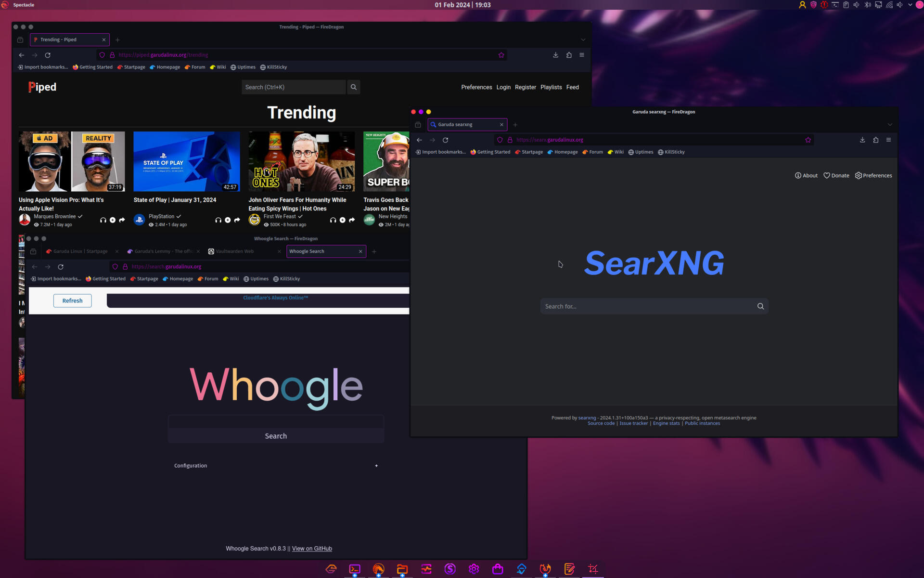The image size is (924, 578).
Task: Click the KillSticky bookmark in SearXNG window
Action: click(671, 152)
